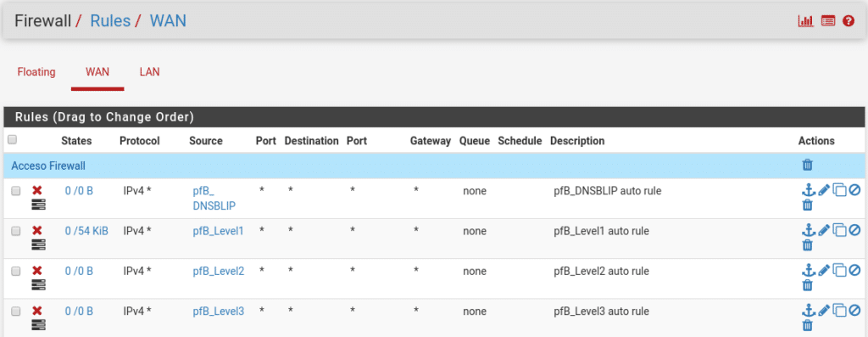Select the WAN tab
This screenshot has width=868, height=337.
point(97,72)
